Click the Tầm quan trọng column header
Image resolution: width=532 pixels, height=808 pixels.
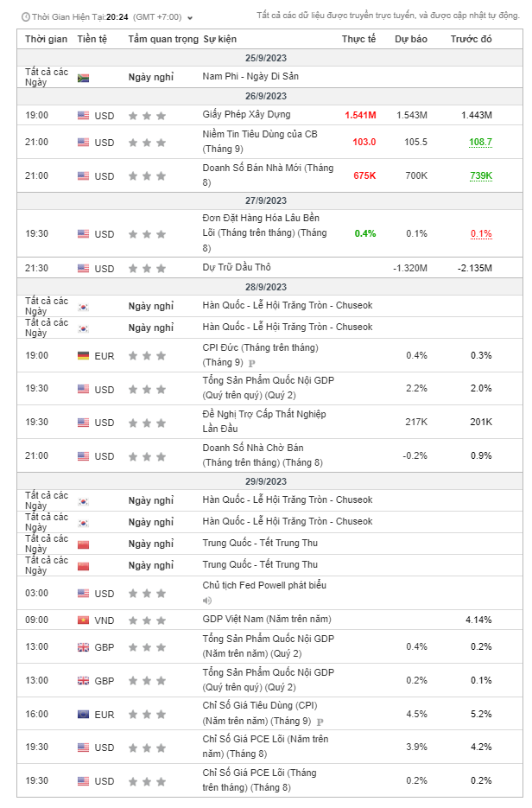[x=162, y=40]
